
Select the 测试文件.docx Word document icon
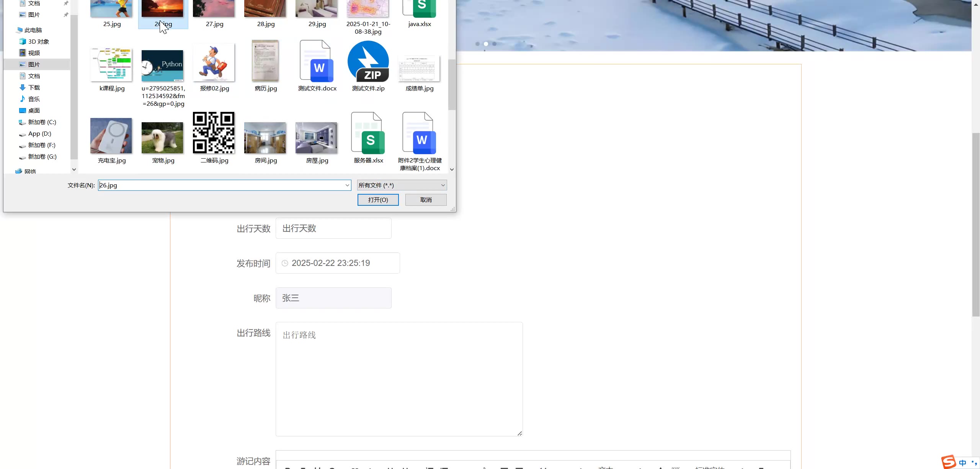click(x=317, y=61)
